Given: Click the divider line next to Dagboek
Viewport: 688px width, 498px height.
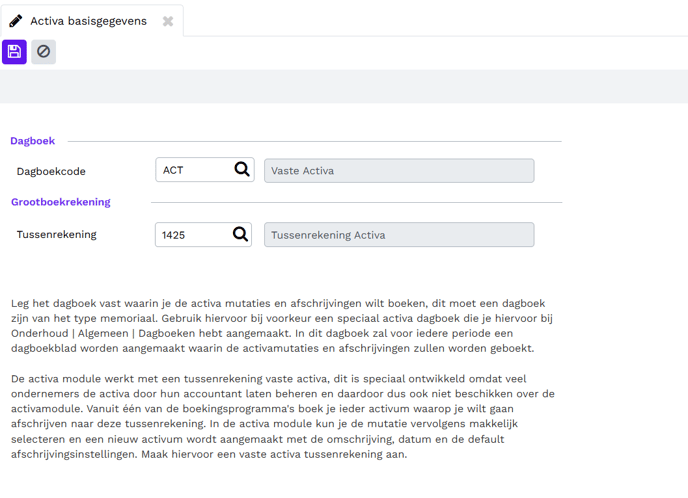Looking at the screenshot, I should pos(314,141).
